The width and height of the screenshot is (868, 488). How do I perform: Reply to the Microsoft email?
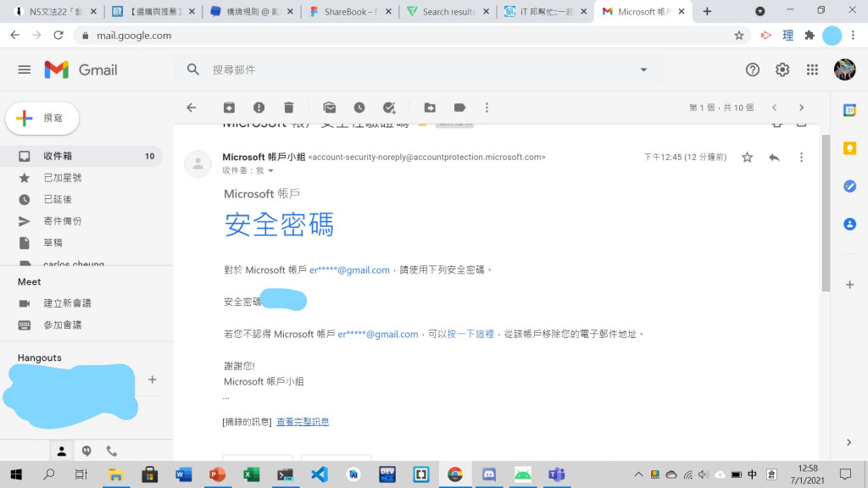pos(775,157)
